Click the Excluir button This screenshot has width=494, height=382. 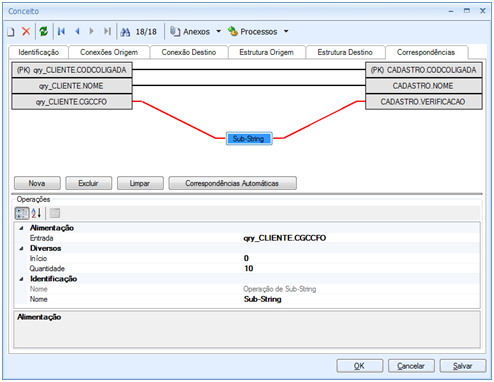pos(89,183)
